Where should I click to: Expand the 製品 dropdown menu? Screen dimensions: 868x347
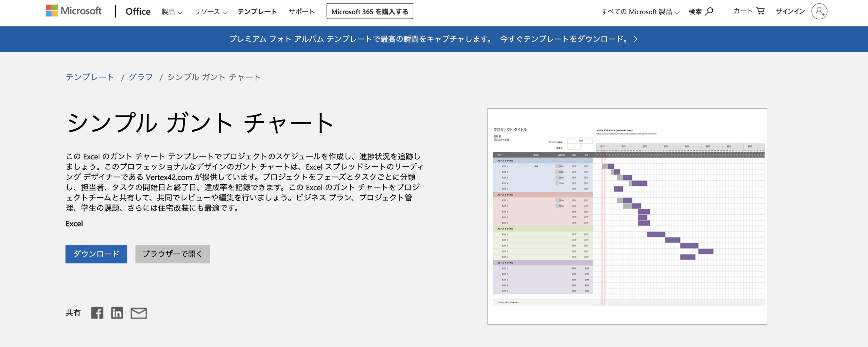pyautogui.click(x=172, y=12)
